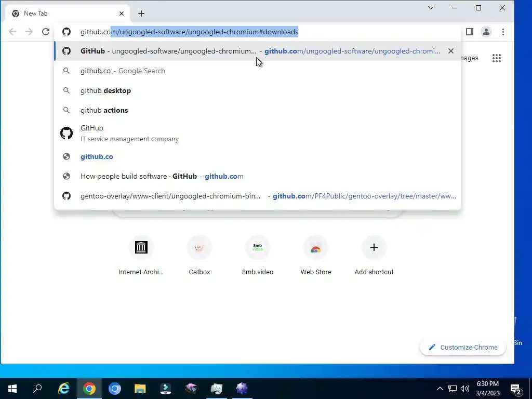The width and height of the screenshot is (532, 399).
Task: Close the New Tab tab
Action: (122, 14)
